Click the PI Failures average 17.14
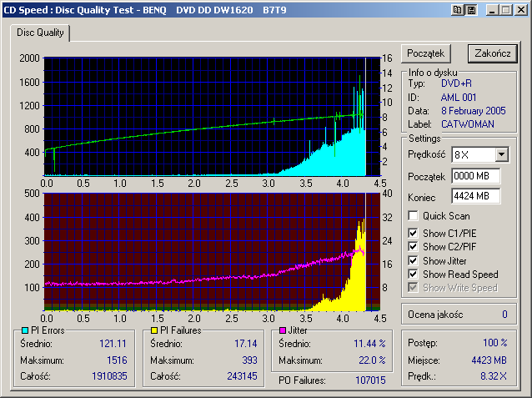This screenshot has width=532, height=398. 246,344
